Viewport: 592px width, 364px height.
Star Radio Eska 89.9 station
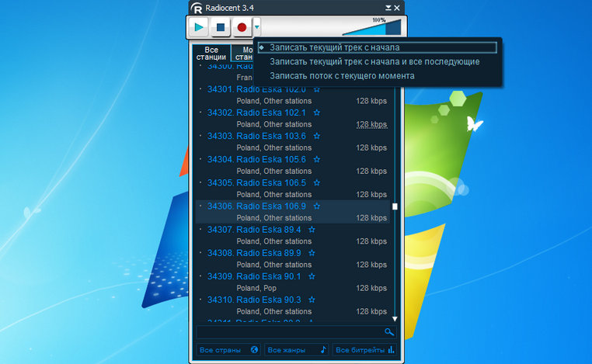pos(312,253)
